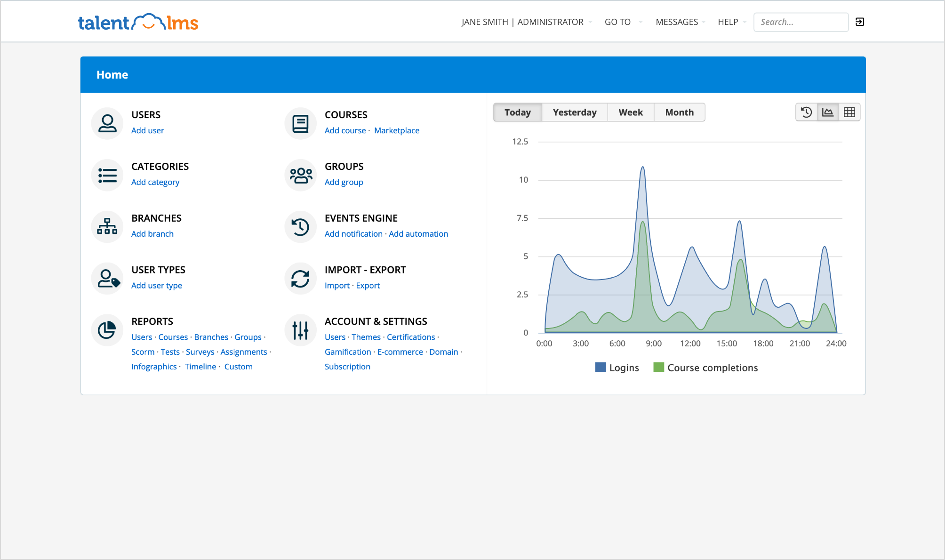Switch chart to table grid view
The image size is (945, 560).
[849, 112]
